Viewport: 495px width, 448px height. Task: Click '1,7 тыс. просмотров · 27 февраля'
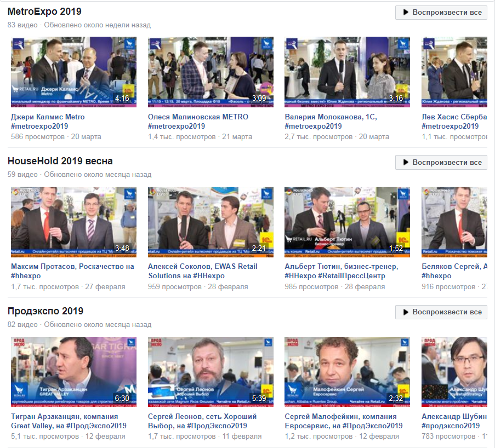click(x=68, y=287)
